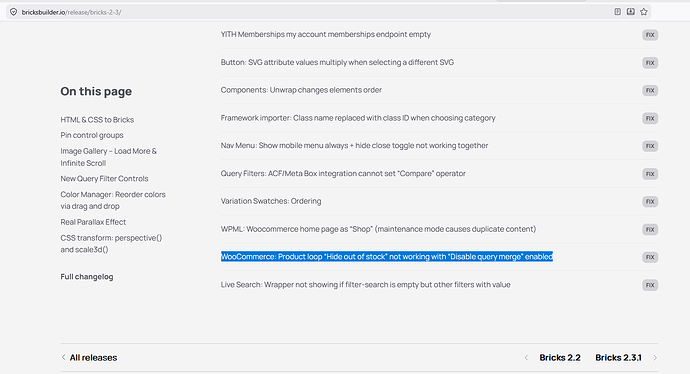Image resolution: width=690 pixels, height=374 pixels.
Task: Click the back chevron beside All releases
Action: 63,357
